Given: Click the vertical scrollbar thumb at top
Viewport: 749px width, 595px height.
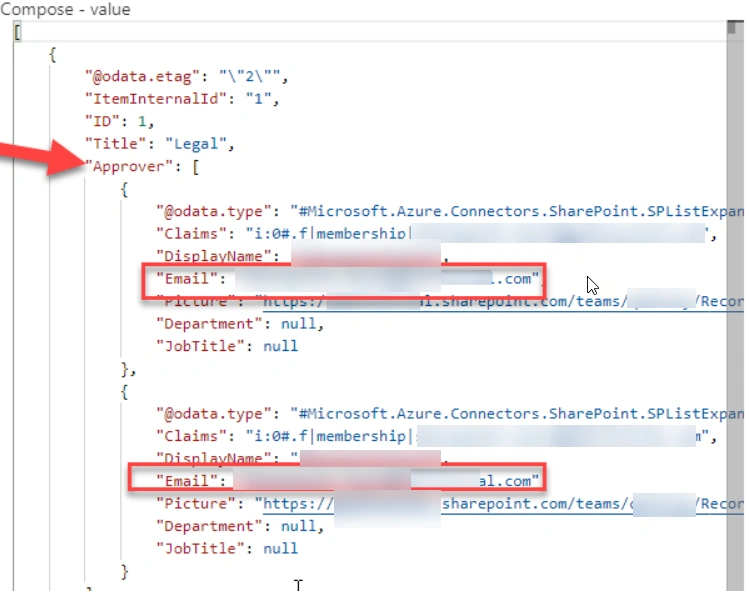Looking at the screenshot, I should click(x=731, y=27).
